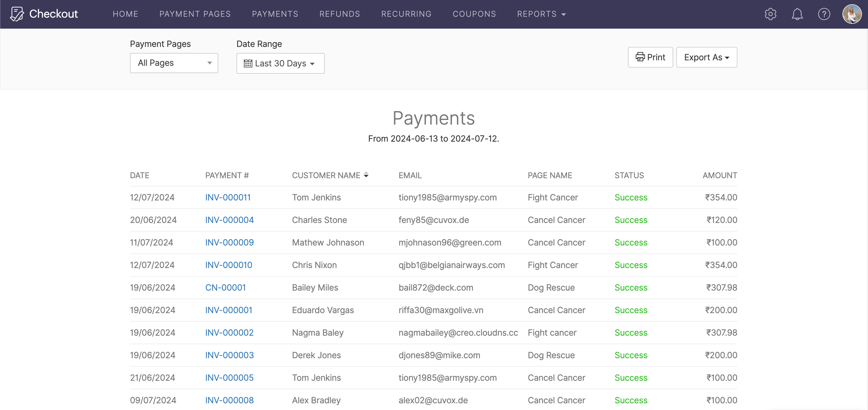868x410 pixels.
Task: Open the All Pages dropdown
Action: pyautogui.click(x=174, y=63)
